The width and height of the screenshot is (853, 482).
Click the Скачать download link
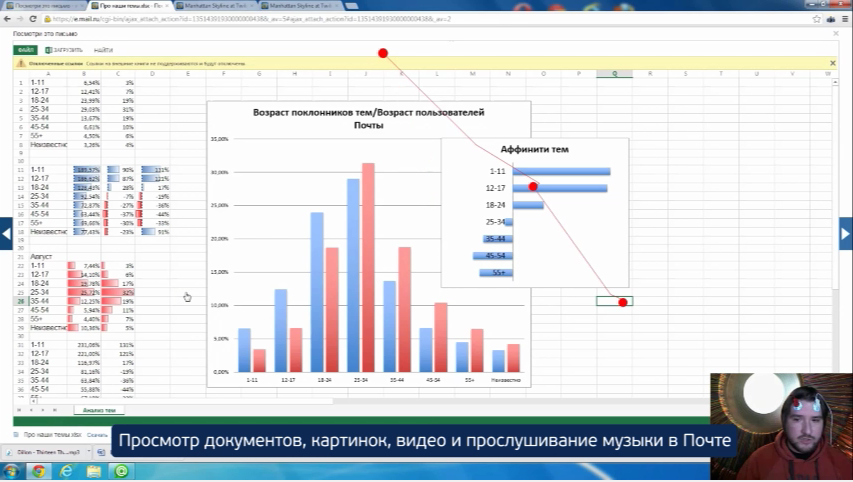pos(97,435)
